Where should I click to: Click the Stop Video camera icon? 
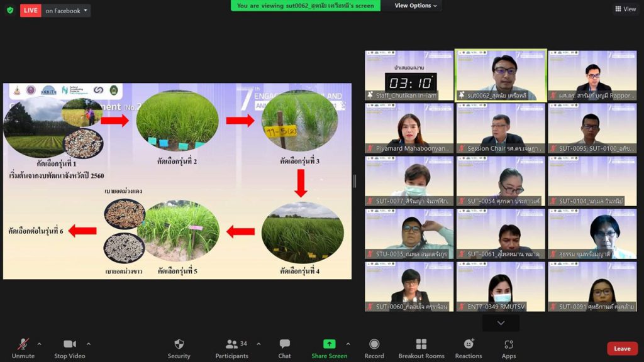(x=69, y=344)
